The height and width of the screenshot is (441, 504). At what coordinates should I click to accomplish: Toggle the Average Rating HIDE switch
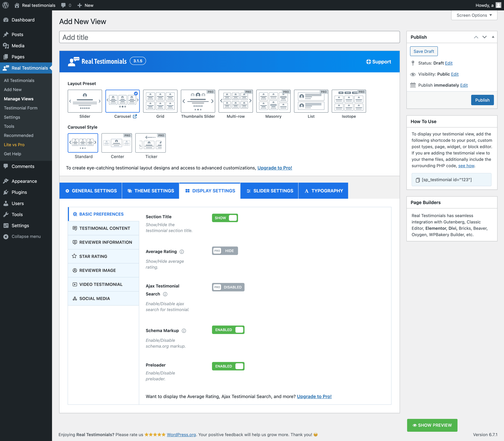[x=225, y=251]
